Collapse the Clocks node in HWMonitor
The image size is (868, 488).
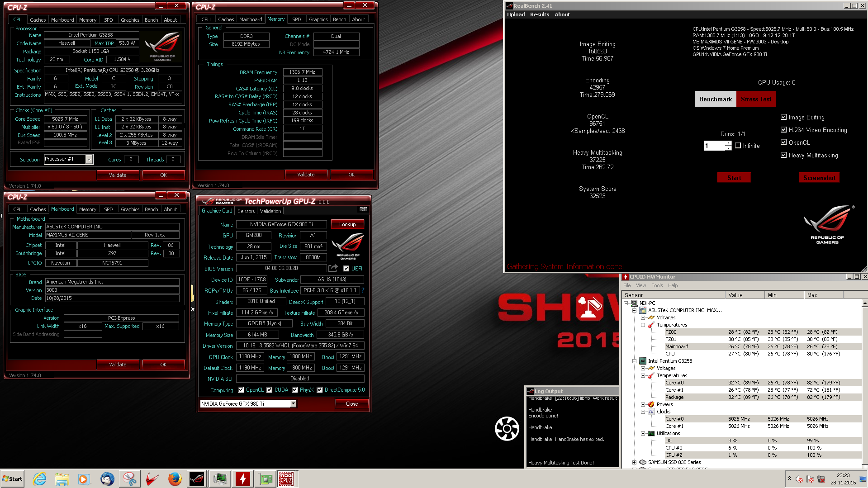(x=643, y=412)
